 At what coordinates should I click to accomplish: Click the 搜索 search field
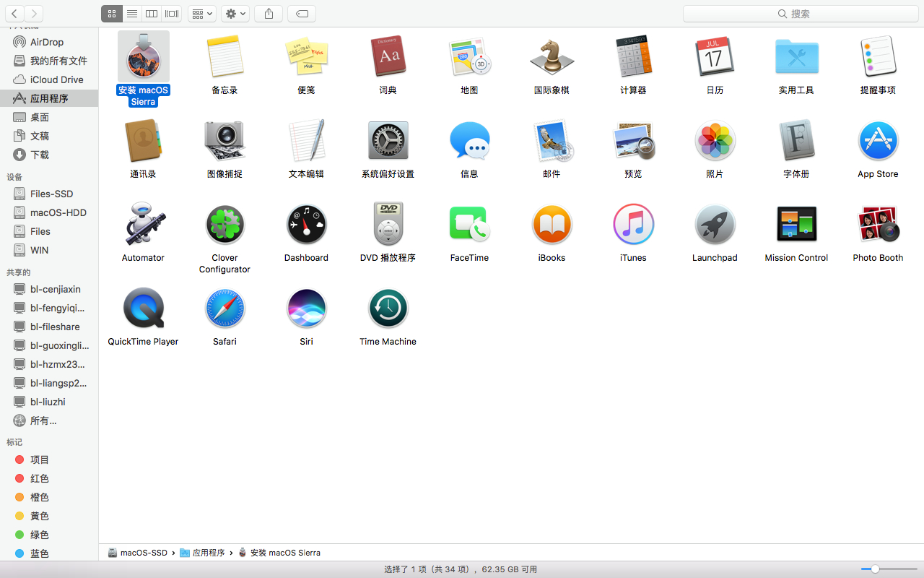click(x=801, y=14)
